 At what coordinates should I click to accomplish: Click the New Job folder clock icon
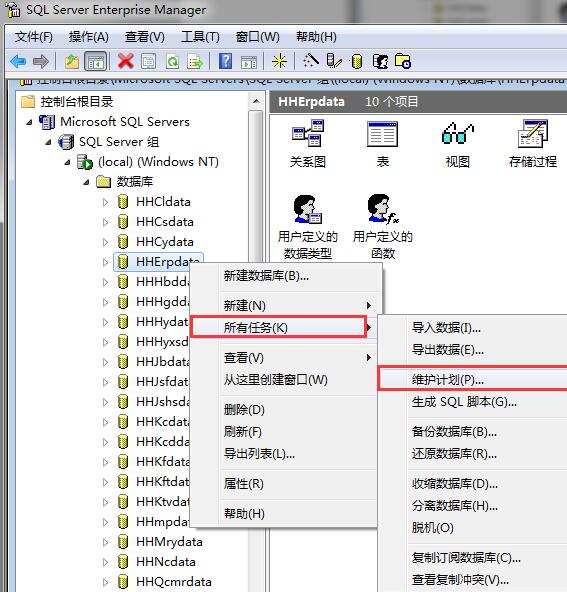[x=403, y=61]
